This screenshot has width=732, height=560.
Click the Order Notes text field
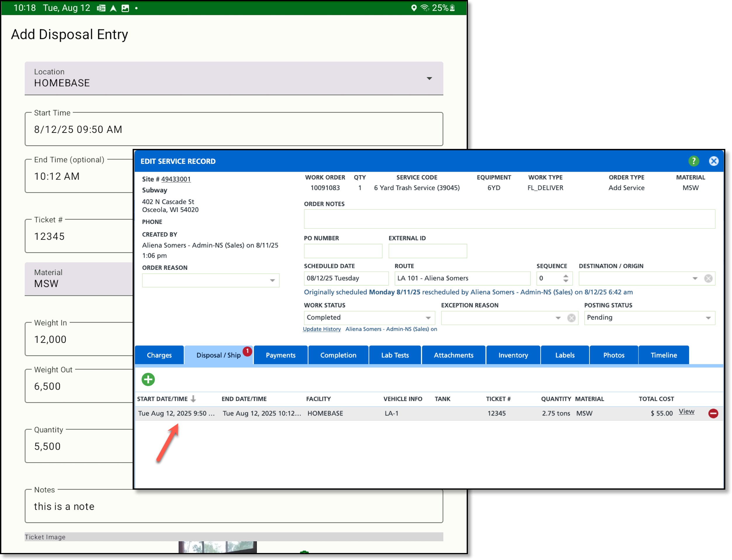click(x=509, y=219)
